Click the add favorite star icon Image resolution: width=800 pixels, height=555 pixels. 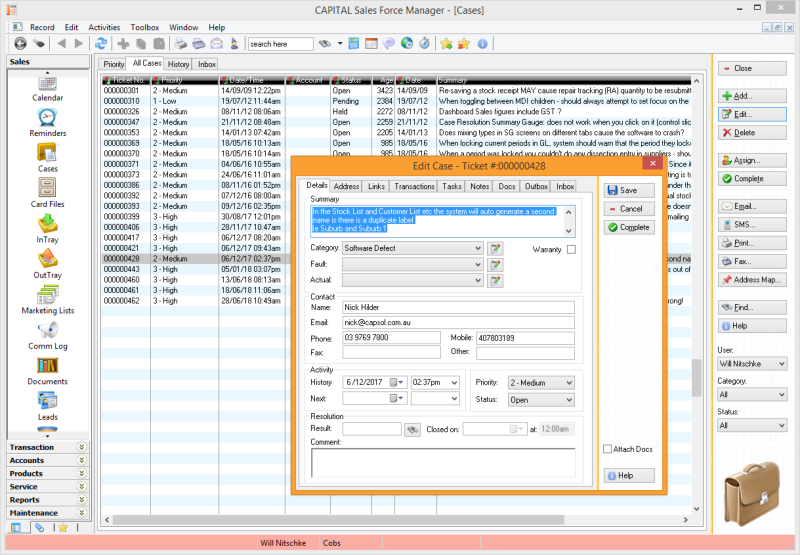coord(446,44)
